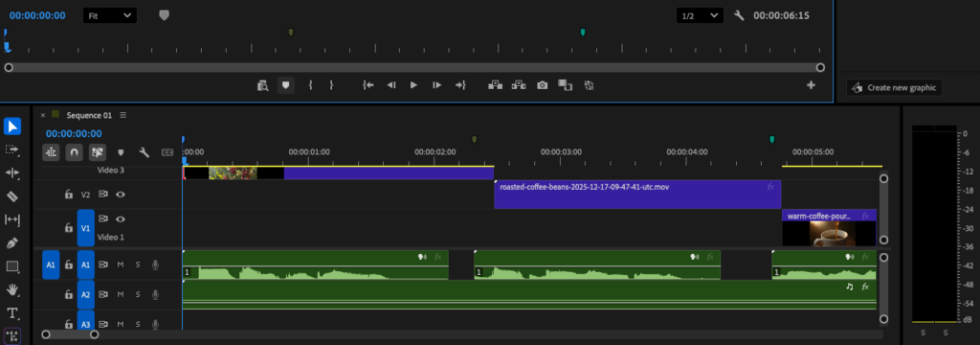Image resolution: width=980 pixels, height=345 pixels.
Task: Toggle the caption track CC button
Action: tap(167, 152)
